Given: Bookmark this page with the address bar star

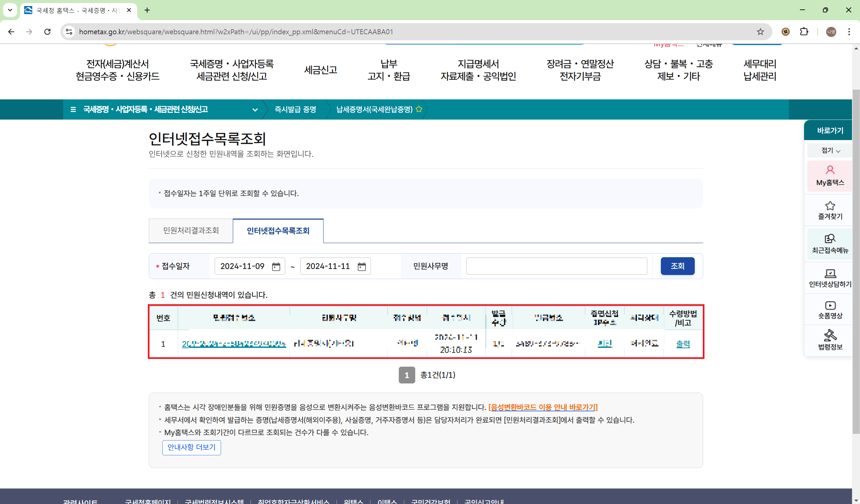Looking at the screenshot, I should coord(760,32).
